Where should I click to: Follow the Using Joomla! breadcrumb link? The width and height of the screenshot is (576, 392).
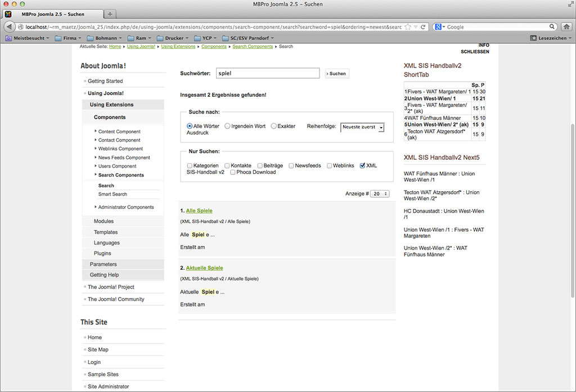pyautogui.click(x=141, y=47)
